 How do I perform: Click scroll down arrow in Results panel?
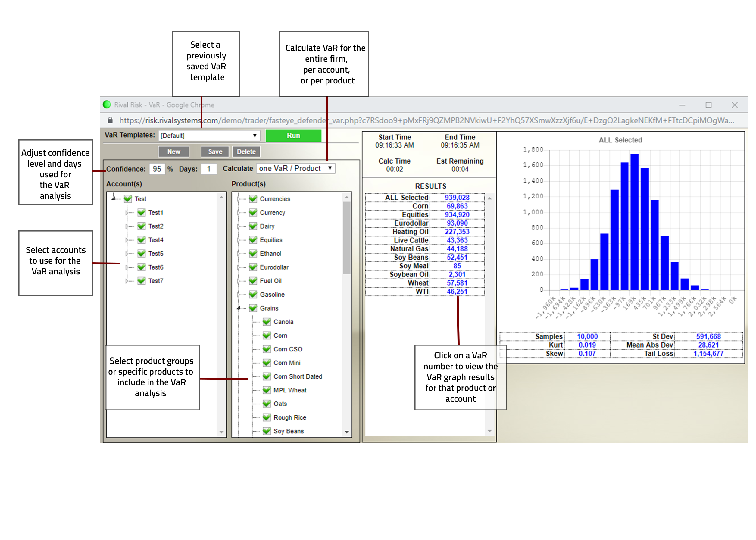click(489, 431)
